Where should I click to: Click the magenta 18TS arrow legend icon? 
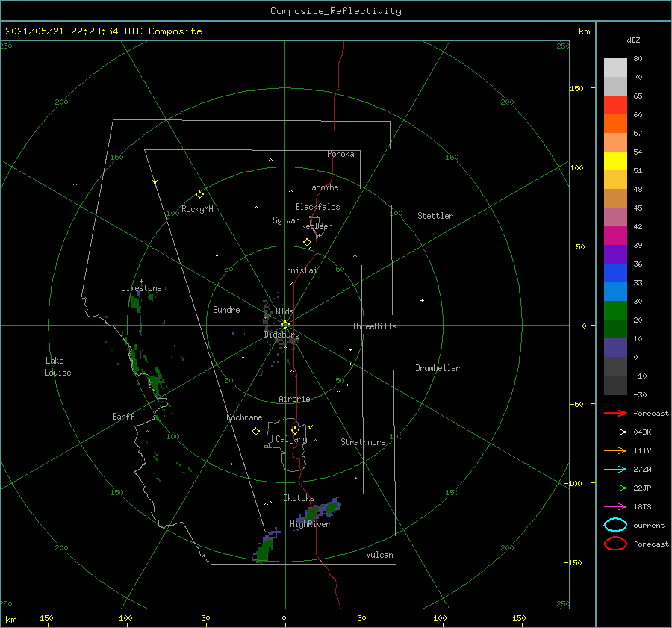click(x=615, y=507)
